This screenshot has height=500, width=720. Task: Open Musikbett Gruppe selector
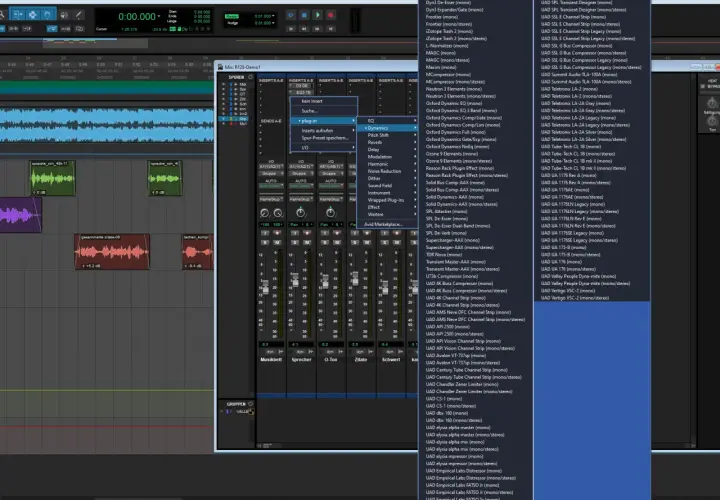click(271, 174)
